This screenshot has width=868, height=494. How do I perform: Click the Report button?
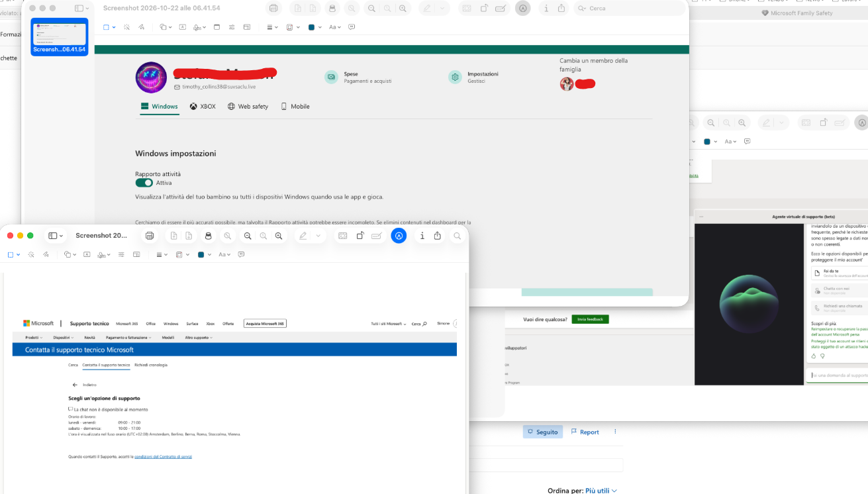point(585,432)
